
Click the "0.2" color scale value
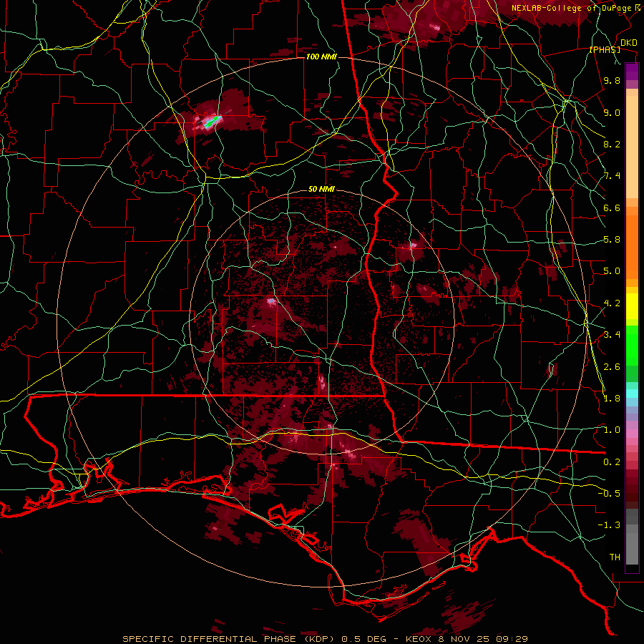coord(612,462)
